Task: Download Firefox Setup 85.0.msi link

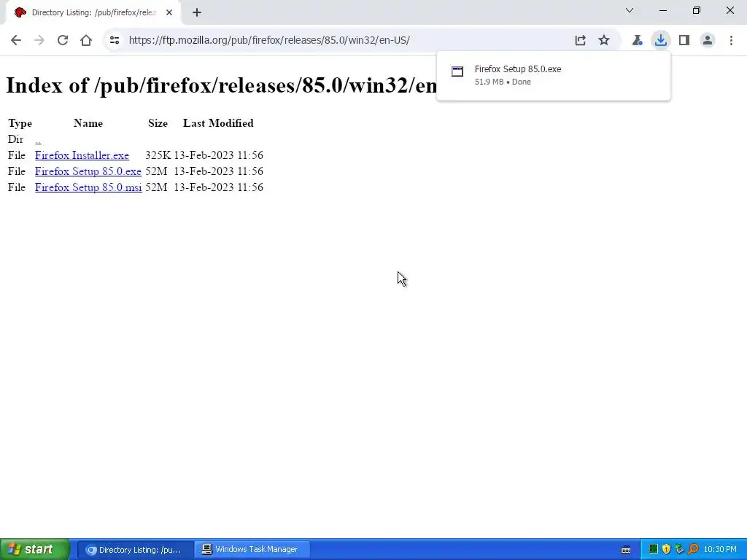Action: point(88,187)
